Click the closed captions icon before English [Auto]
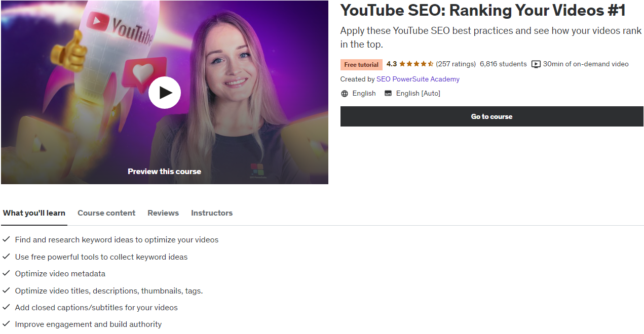The width and height of the screenshot is (644, 334). click(x=388, y=93)
